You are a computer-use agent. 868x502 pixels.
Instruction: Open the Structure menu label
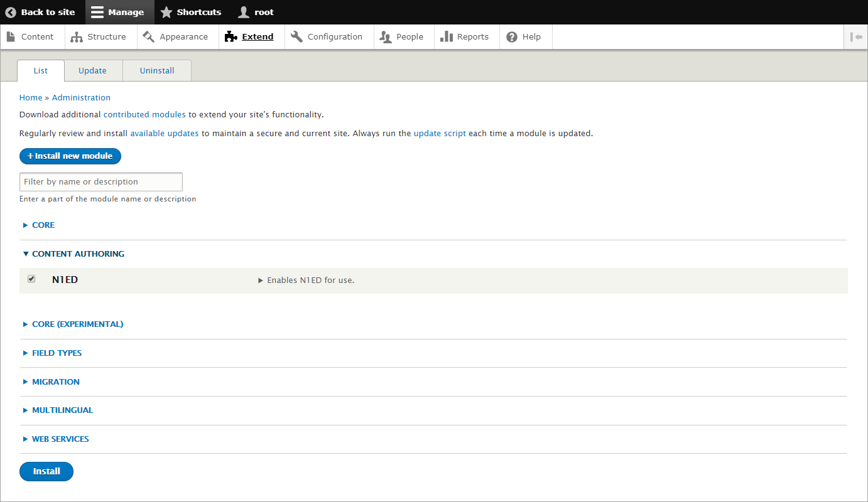pos(107,37)
